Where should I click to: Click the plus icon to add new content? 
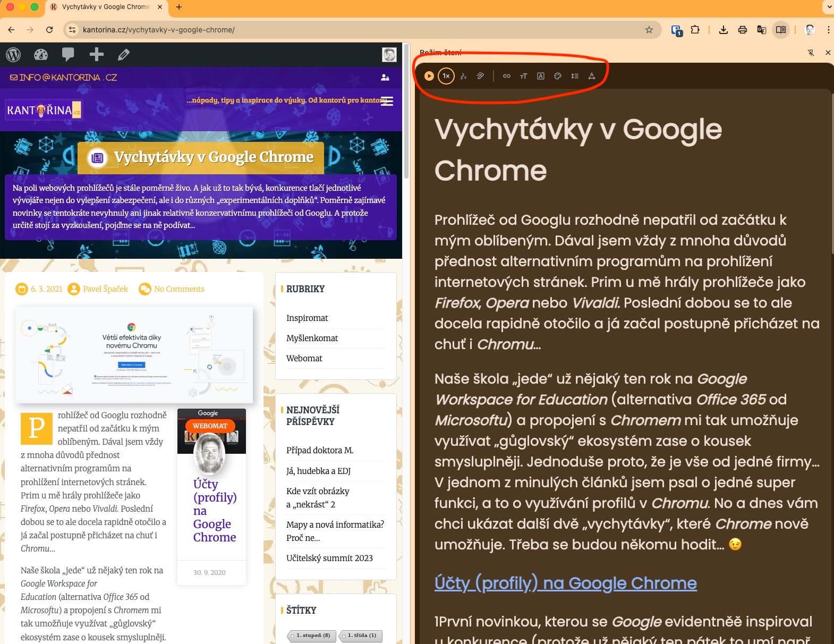click(x=96, y=54)
